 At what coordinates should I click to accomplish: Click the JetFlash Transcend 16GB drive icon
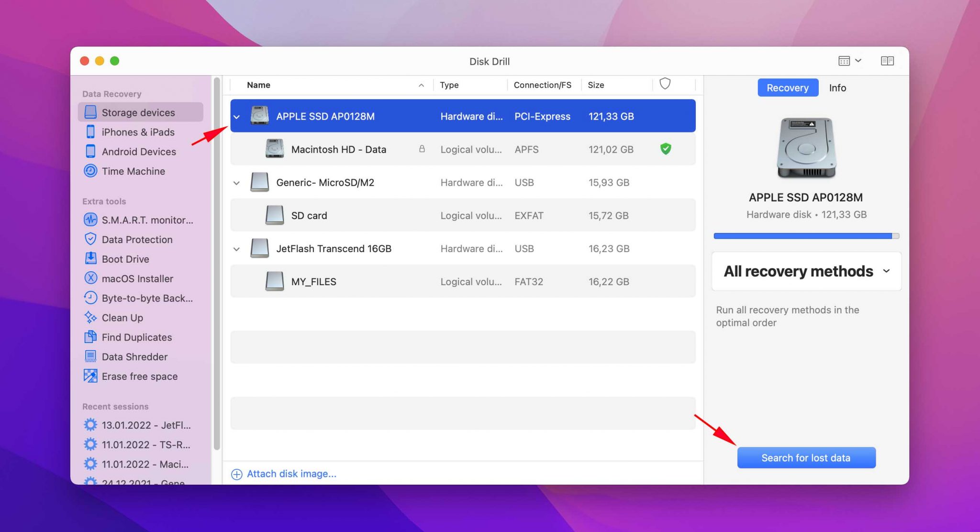pos(260,248)
